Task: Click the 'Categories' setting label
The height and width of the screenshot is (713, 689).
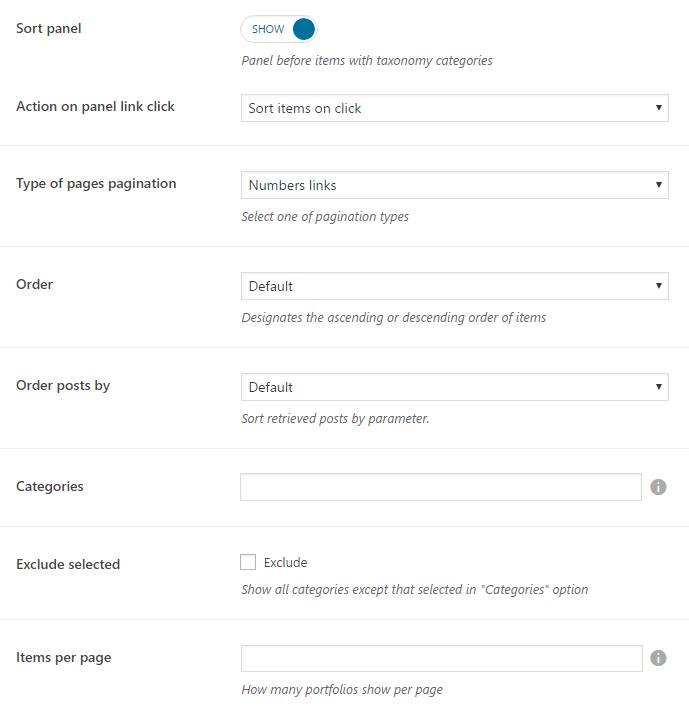Action: 50,486
